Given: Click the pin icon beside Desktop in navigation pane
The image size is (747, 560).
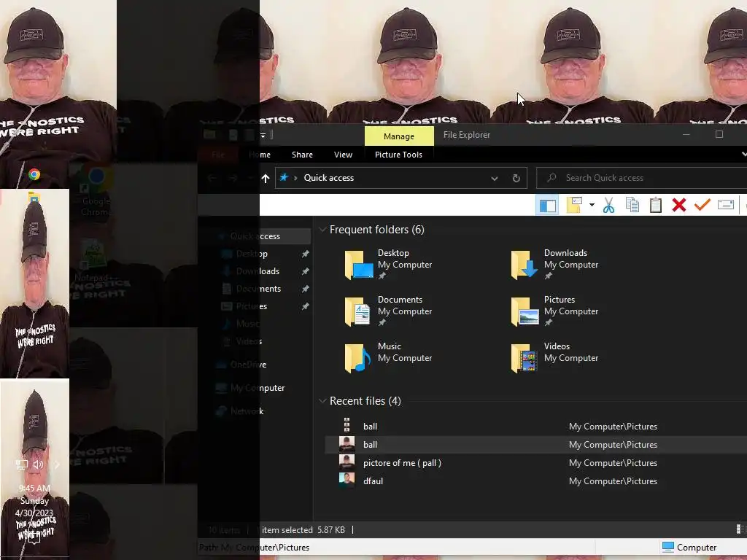Looking at the screenshot, I should point(306,254).
